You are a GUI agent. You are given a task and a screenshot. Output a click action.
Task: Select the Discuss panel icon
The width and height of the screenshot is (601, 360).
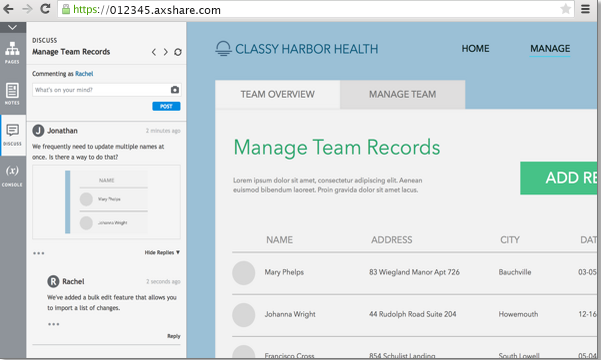pos(12,135)
